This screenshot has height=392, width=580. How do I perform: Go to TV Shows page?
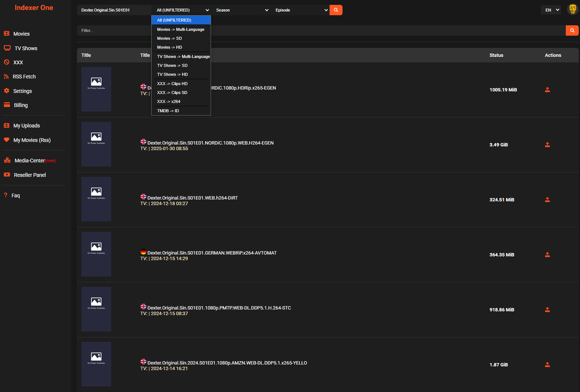point(26,48)
